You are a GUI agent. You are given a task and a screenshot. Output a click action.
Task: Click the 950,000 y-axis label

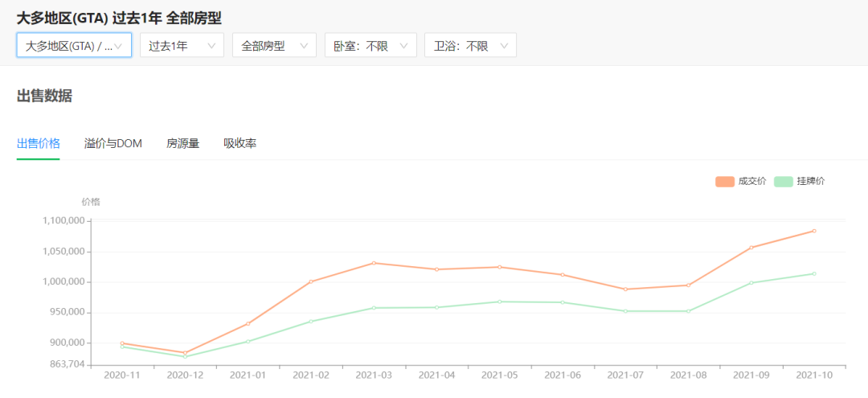click(66, 312)
